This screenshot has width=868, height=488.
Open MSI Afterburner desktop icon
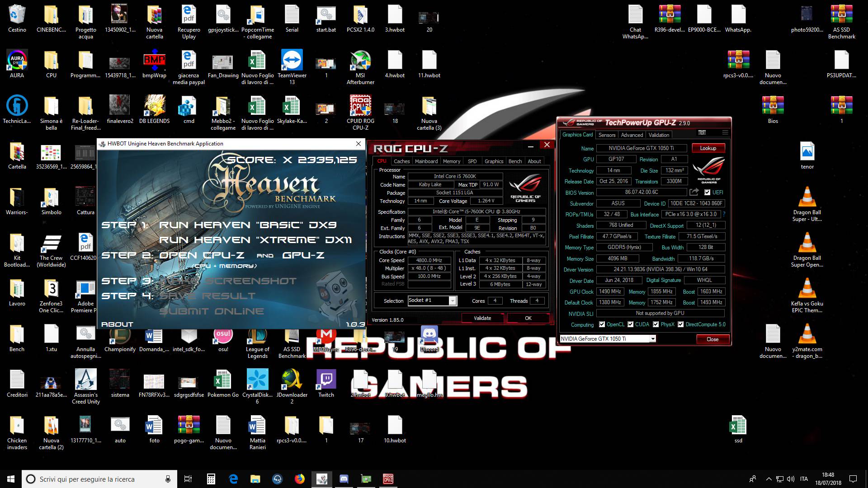pyautogui.click(x=360, y=67)
